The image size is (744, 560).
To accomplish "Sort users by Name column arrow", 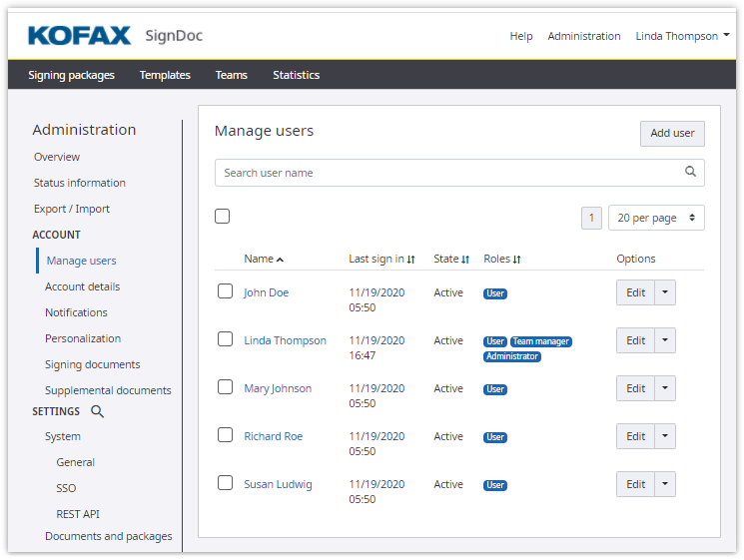I will coord(280,260).
